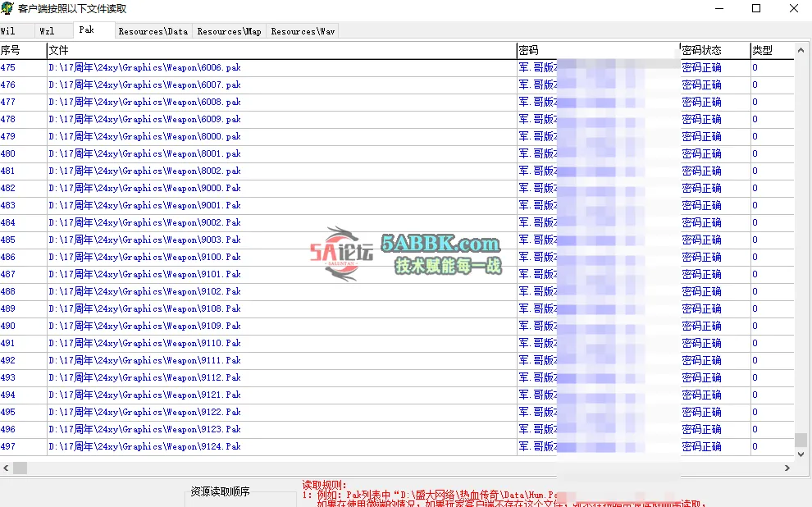Click sequence number 490
Image resolution: width=812 pixels, height=507 pixels.
tap(7, 326)
